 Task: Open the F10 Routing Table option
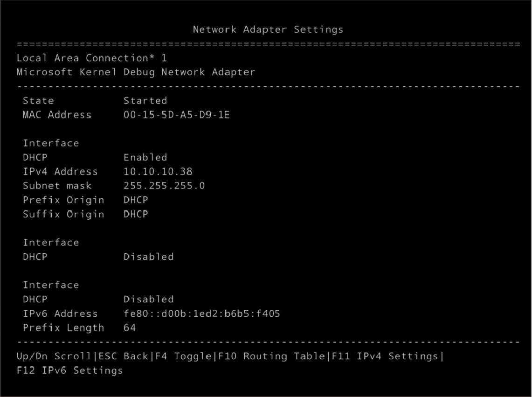click(272, 356)
